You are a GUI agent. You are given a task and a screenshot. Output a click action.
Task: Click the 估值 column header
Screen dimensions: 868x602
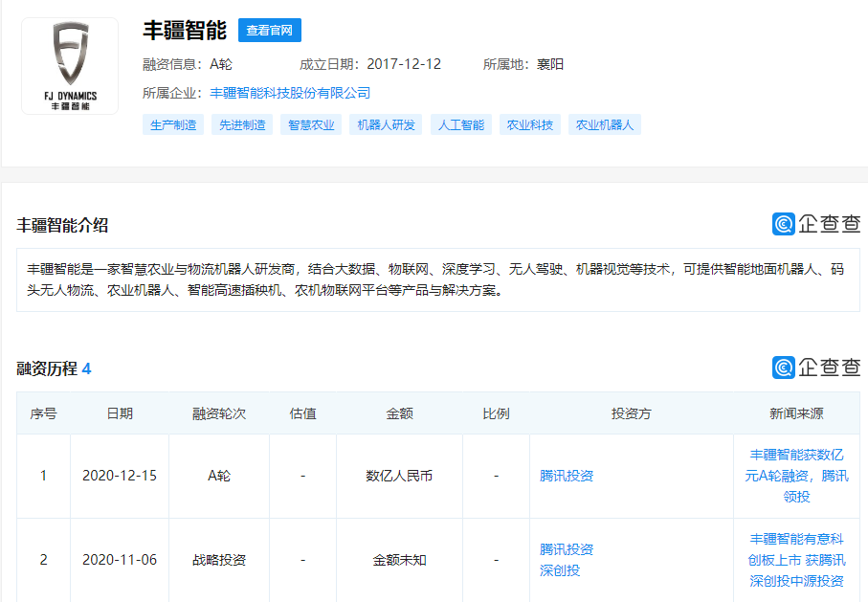pos(302,413)
